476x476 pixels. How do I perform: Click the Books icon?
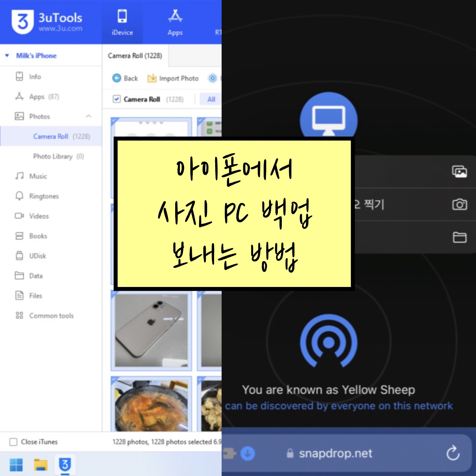click(x=19, y=236)
